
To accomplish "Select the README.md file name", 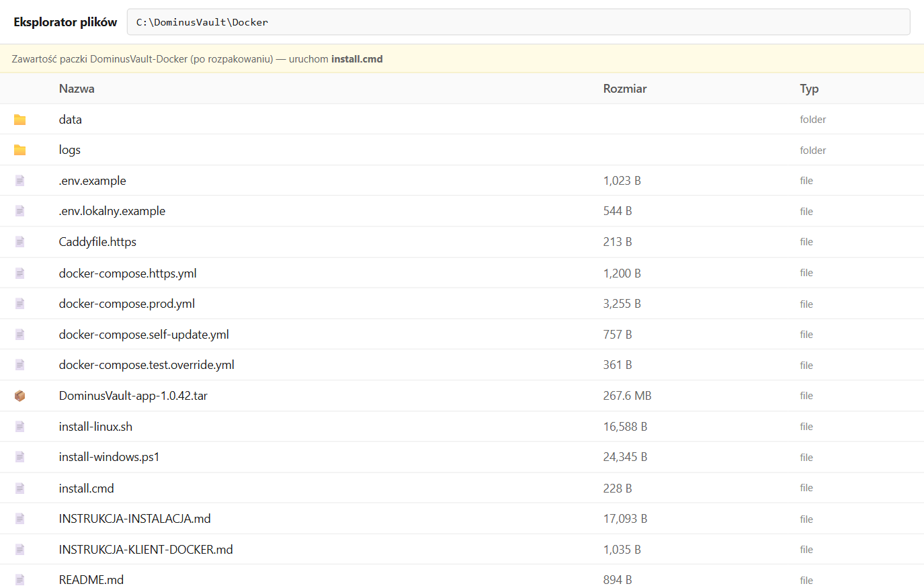I will 91,580.
